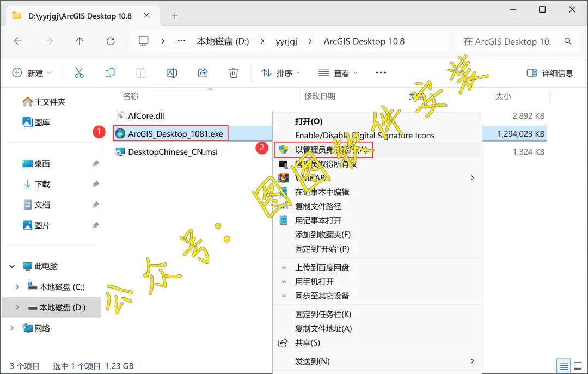Image resolution: width=588 pixels, height=374 pixels.
Task: Open the See more (three dots) toolbar menu
Action: pyautogui.click(x=381, y=73)
